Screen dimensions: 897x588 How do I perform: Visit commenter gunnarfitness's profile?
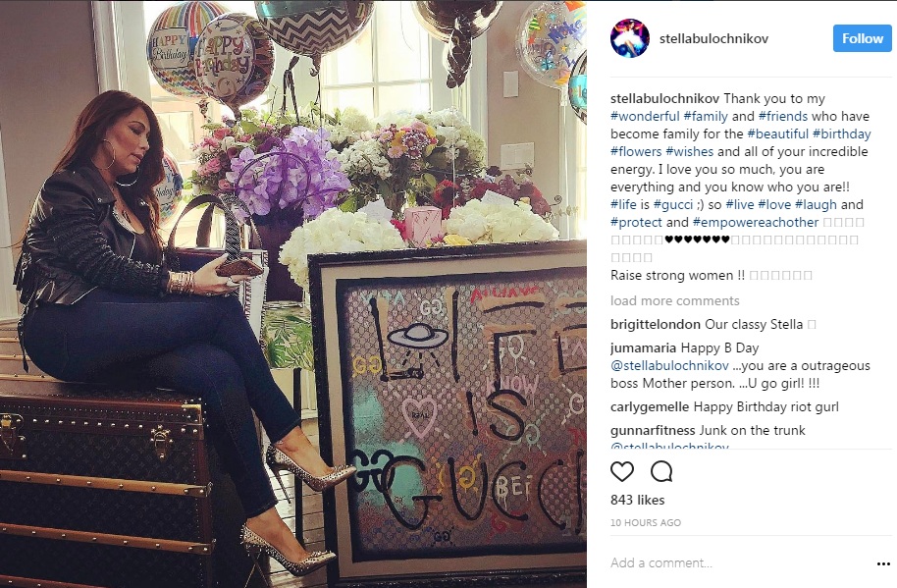tap(653, 430)
